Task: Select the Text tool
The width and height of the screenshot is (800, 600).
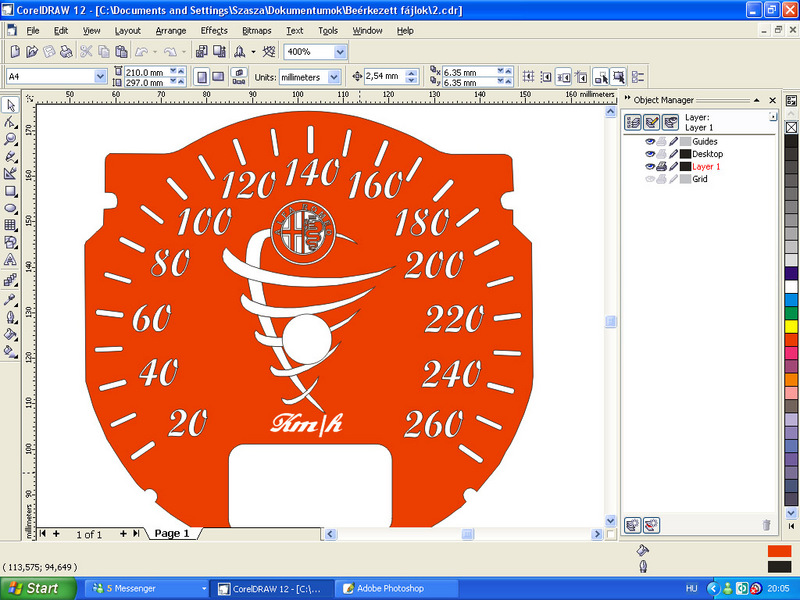Action: pos(10,260)
